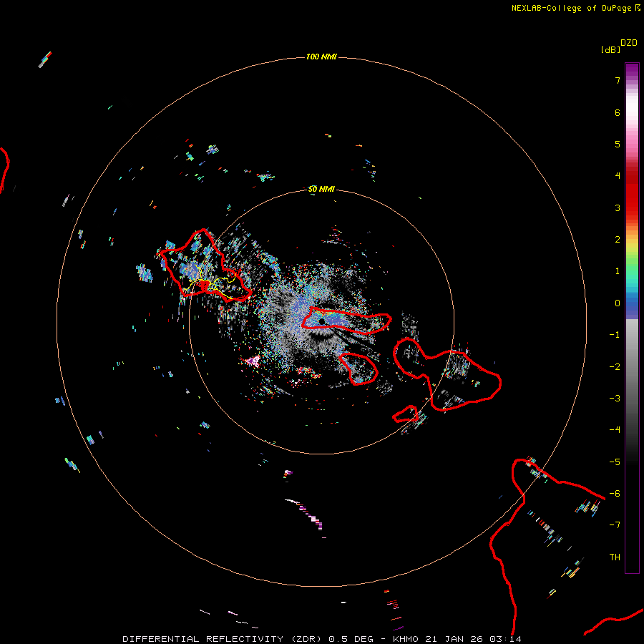Select the -5 value on the scale
Image resolution: width=644 pixels, height=644 pixels.
coord(615,462)
